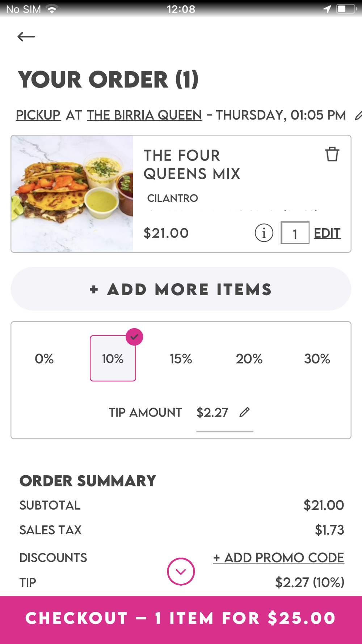The image size is (362, 644).
Task: Select 15% tip option
Action: pos(181,359)
